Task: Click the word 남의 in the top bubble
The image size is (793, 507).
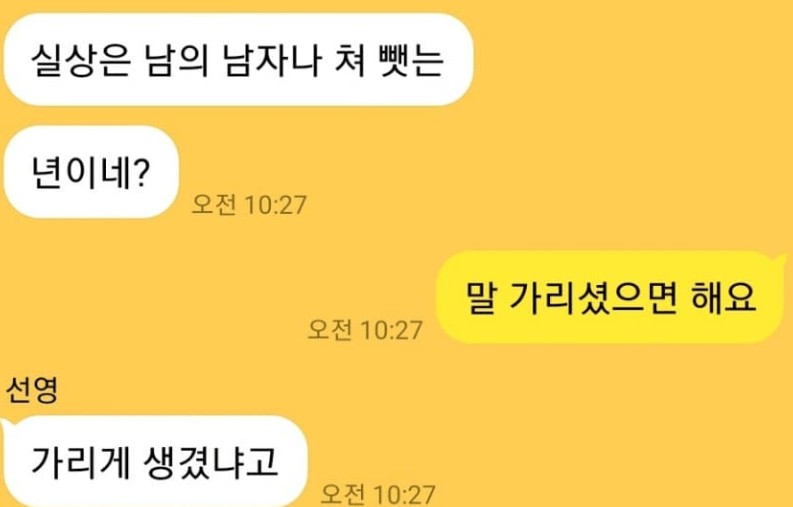Action: tap(177, 60)
